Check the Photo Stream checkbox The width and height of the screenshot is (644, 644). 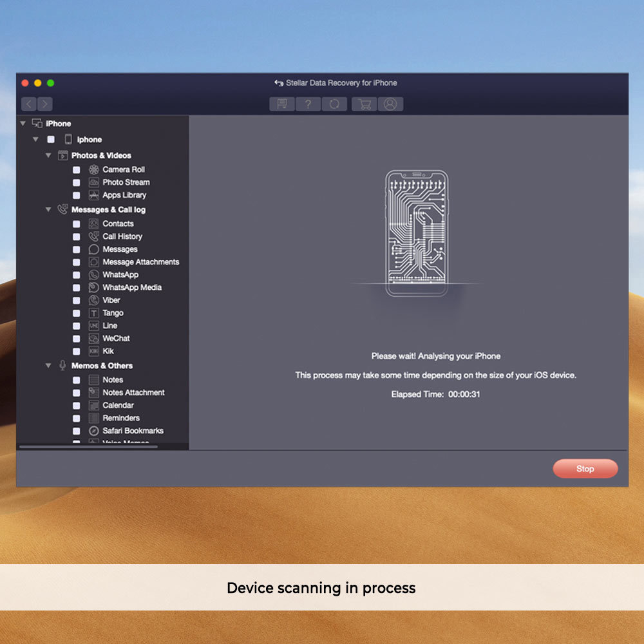click(77, 182)
